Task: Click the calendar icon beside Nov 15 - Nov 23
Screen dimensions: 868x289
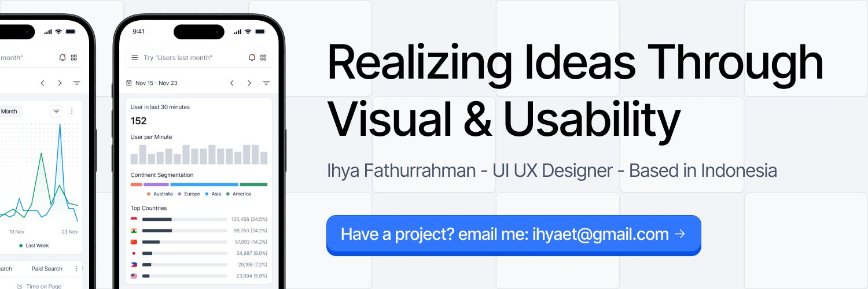Action: (129, 83)
